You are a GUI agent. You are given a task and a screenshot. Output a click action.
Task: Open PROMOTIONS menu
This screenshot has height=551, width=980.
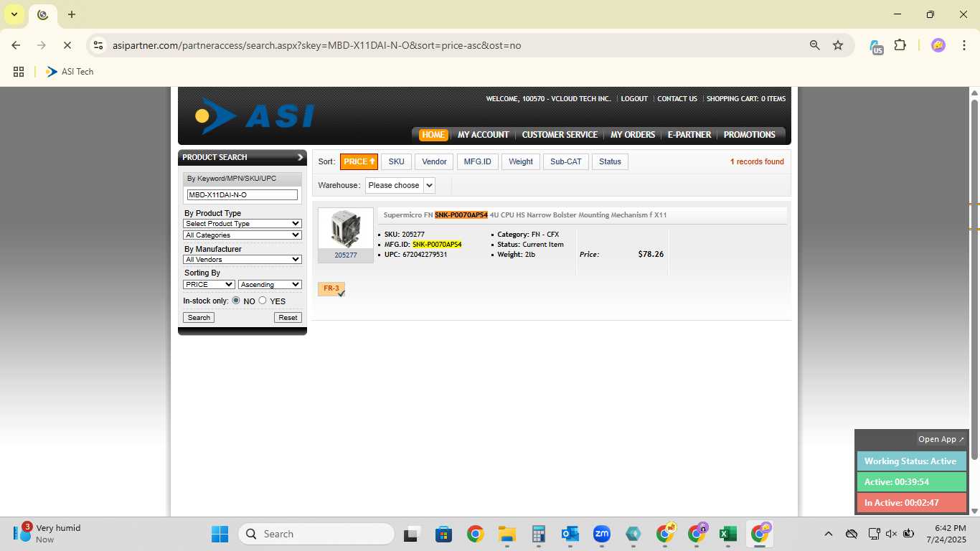click(750, 134)
